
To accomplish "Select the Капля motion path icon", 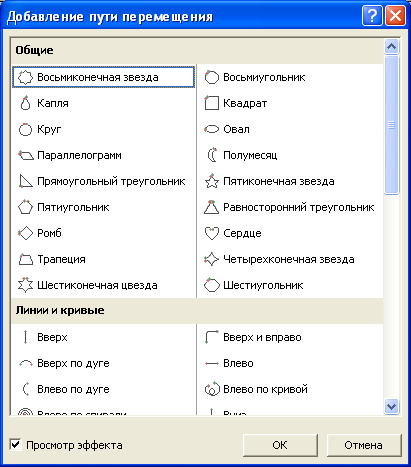I will point(25,103).
